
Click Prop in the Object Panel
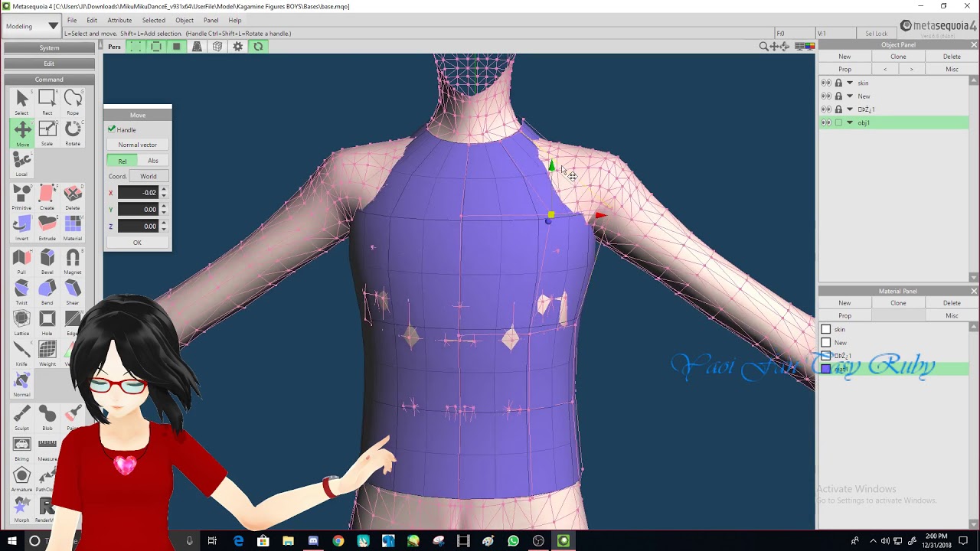(x=844, y=69)
